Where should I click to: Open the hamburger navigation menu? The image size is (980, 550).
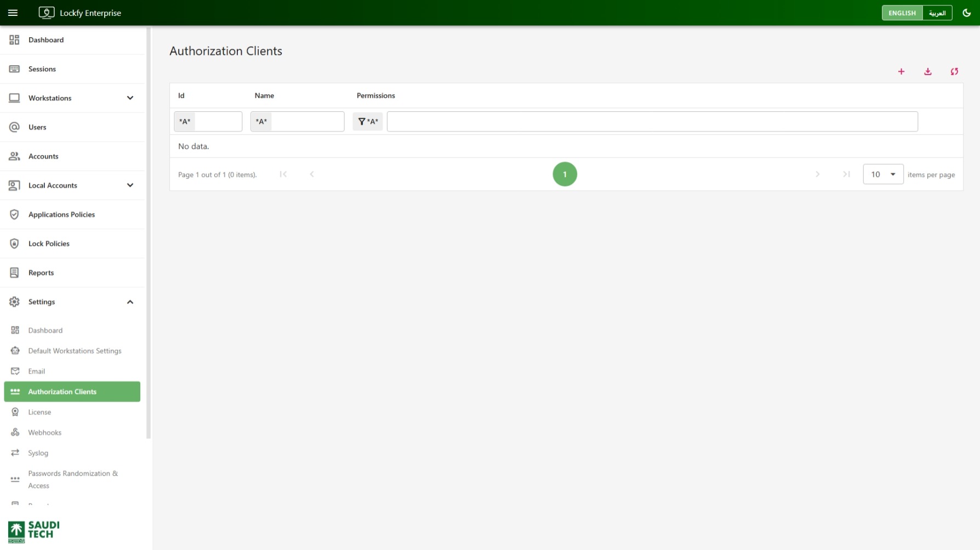pos(13,13)
